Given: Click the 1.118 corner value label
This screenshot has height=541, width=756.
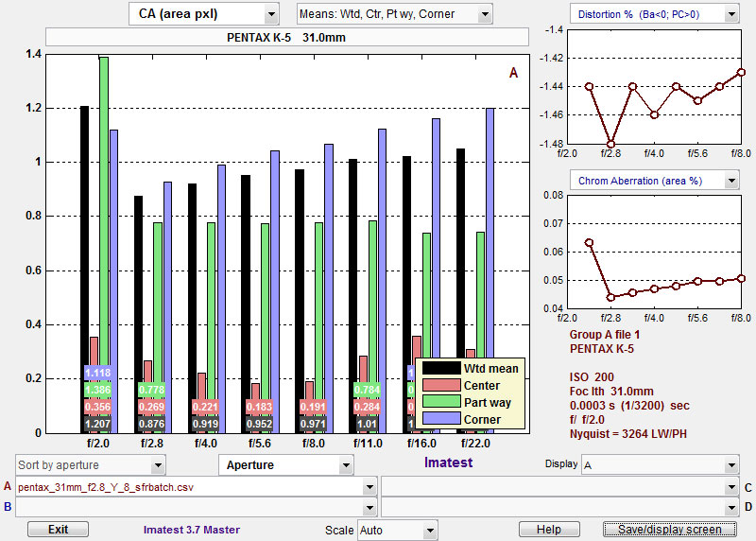Looking at the screenshot, I should pos(98,373).
